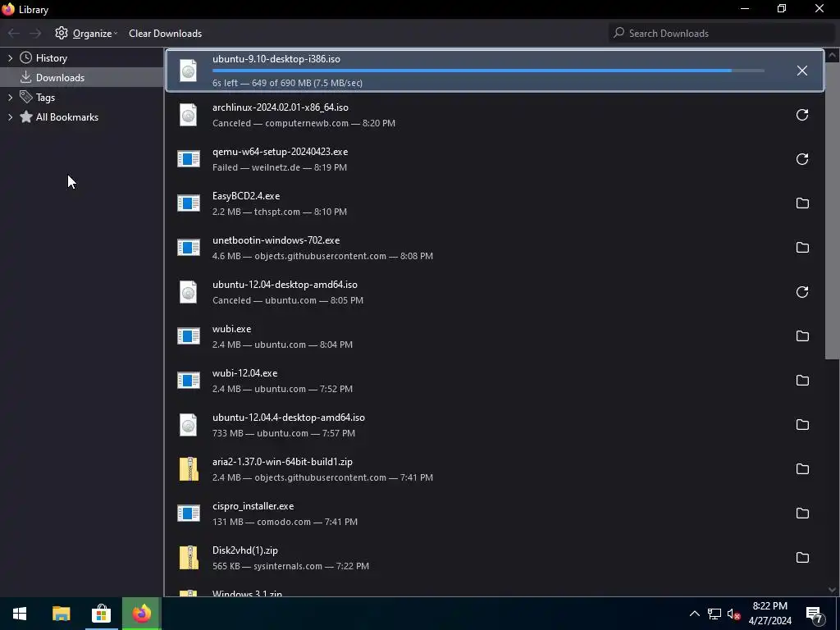
Task: Click the cispro_installer.exe file icon
Action: pyautogui.click(x=189, y=514)
